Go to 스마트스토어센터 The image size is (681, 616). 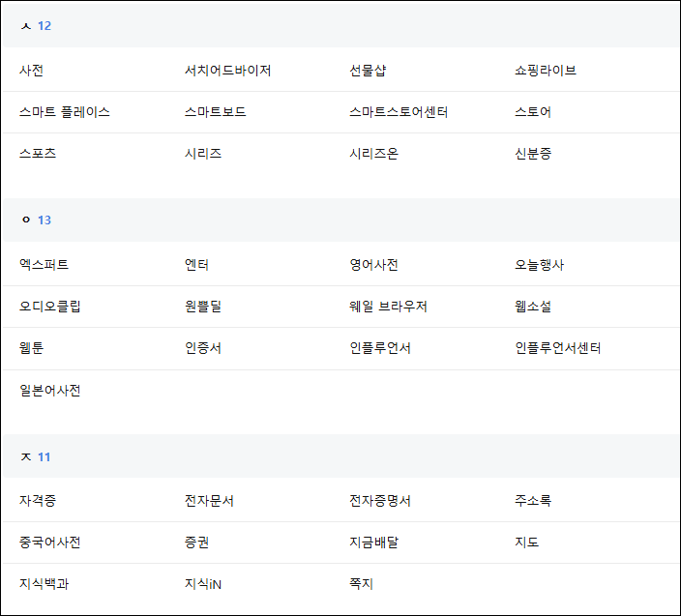coord(399,112)
